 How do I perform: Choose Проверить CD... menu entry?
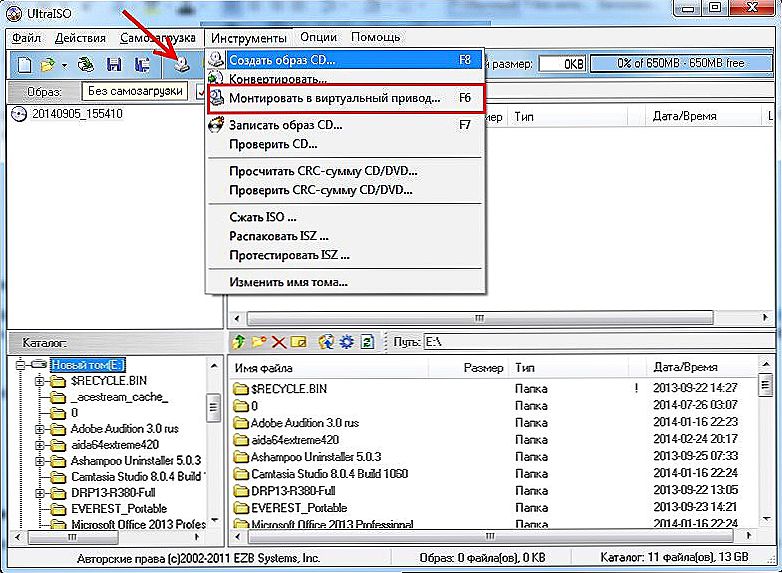pyautogui.click(x=345, y=145)
